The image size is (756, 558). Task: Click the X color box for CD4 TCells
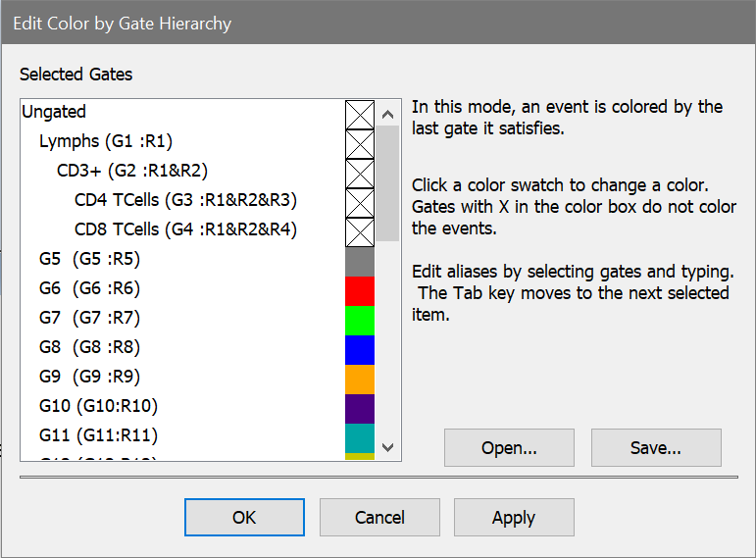(x=360, y=203)
